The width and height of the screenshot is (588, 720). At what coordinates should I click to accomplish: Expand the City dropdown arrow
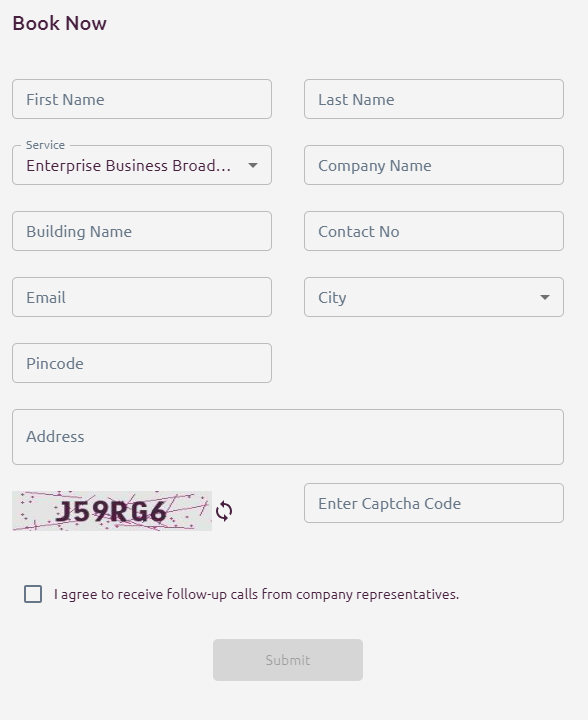tap(545, 297)
